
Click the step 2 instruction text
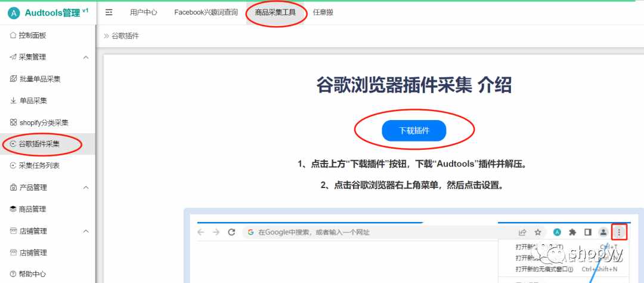(412, 185)
